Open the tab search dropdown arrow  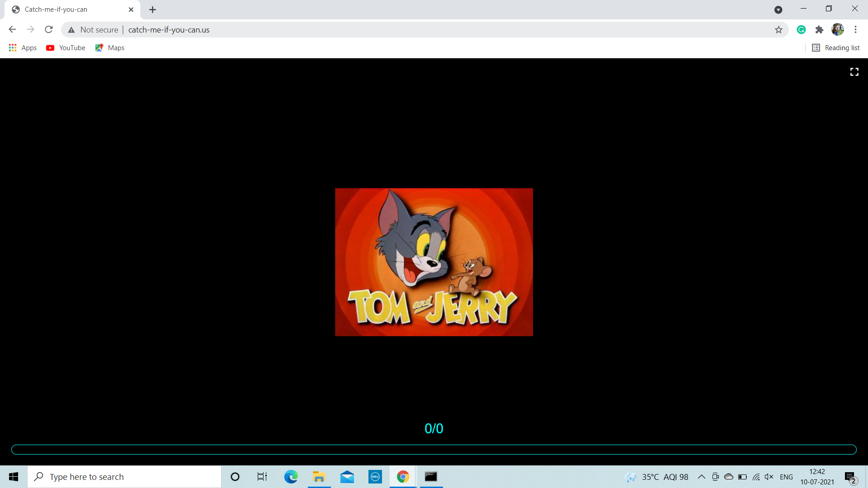[x=778, y=9]
